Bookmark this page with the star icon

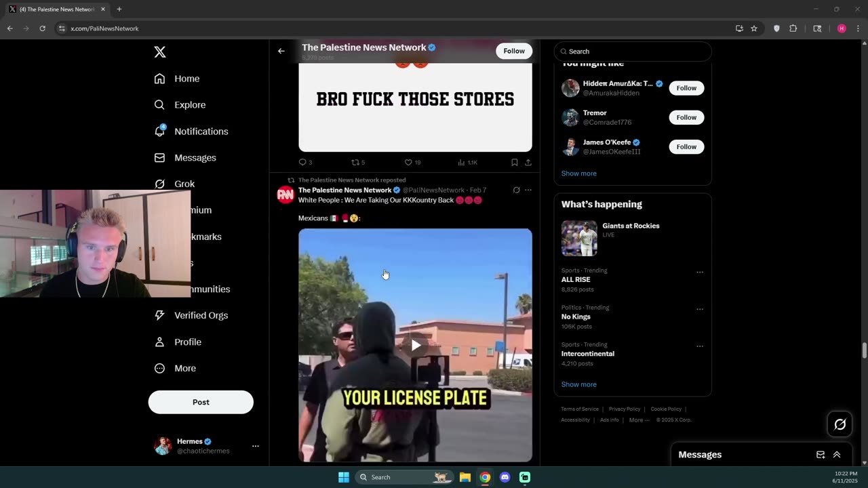pos(753,28)
